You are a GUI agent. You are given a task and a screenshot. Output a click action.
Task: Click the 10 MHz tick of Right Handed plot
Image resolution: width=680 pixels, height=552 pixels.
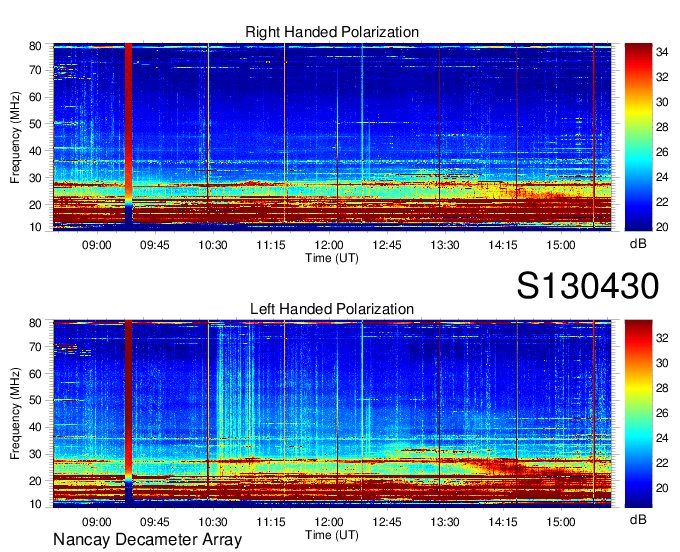35,227
